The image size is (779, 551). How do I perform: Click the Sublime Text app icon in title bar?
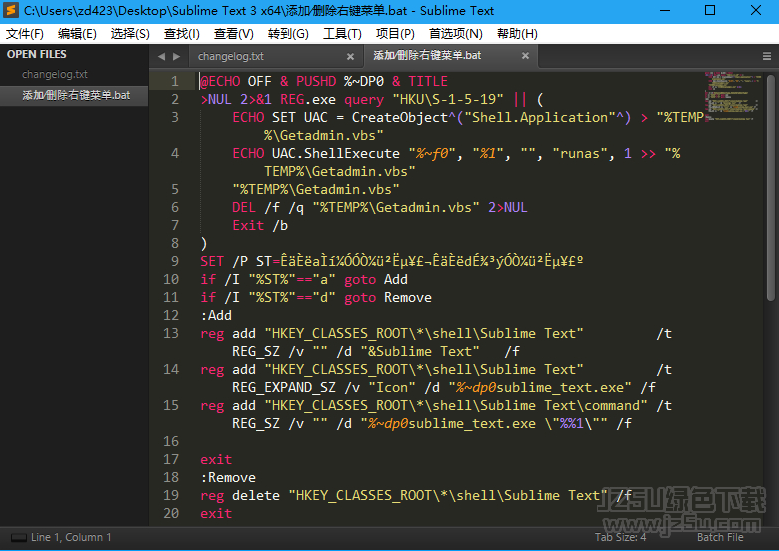coord(10,10)
